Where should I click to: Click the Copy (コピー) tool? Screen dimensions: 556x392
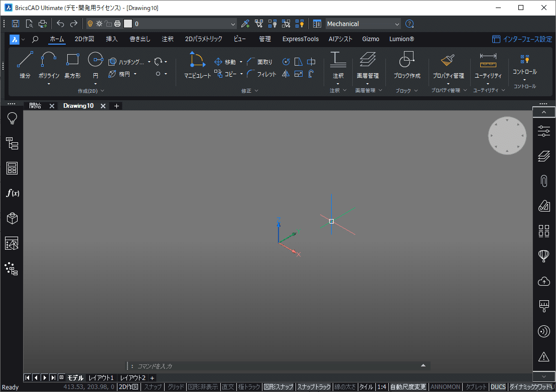[x=225, y=74]
